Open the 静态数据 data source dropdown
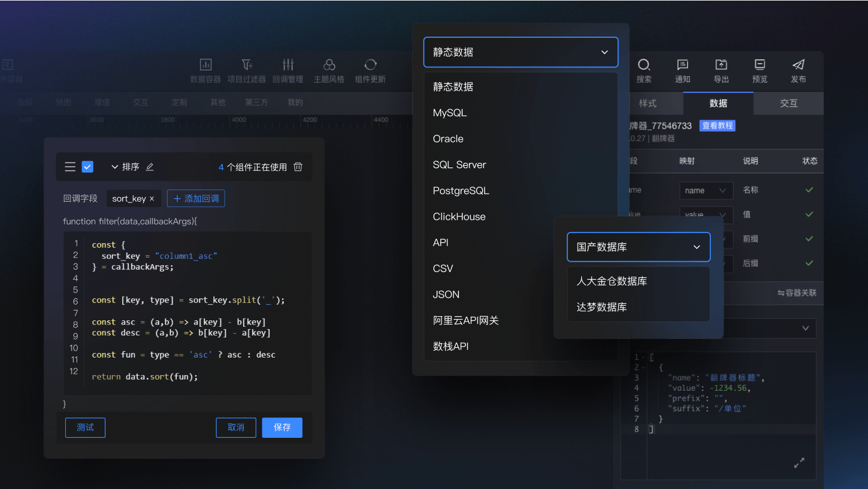 [x=521, y=52]
